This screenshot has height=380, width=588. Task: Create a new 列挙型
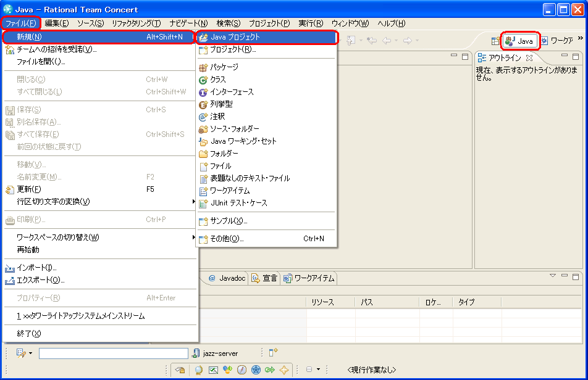coord(266,104)
